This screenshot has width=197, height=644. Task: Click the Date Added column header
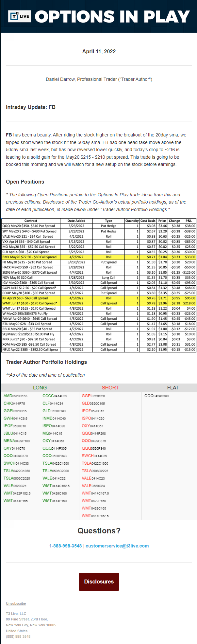coord(76,221)
